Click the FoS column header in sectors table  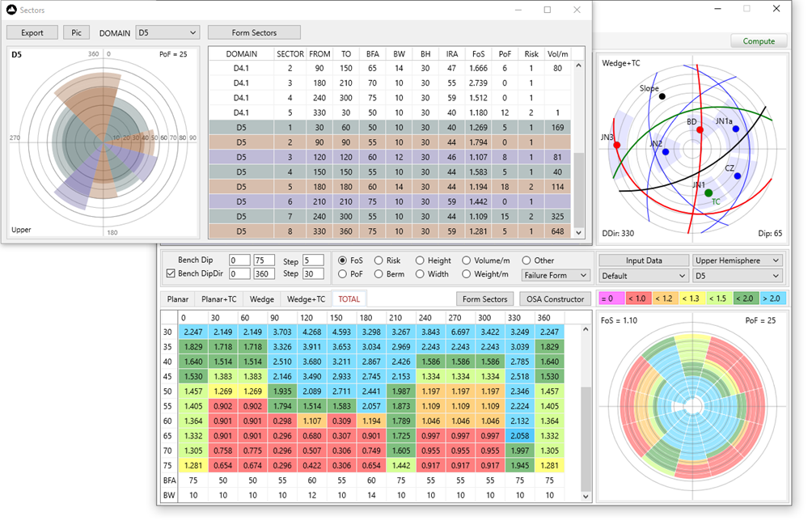[x=479, y=54]
